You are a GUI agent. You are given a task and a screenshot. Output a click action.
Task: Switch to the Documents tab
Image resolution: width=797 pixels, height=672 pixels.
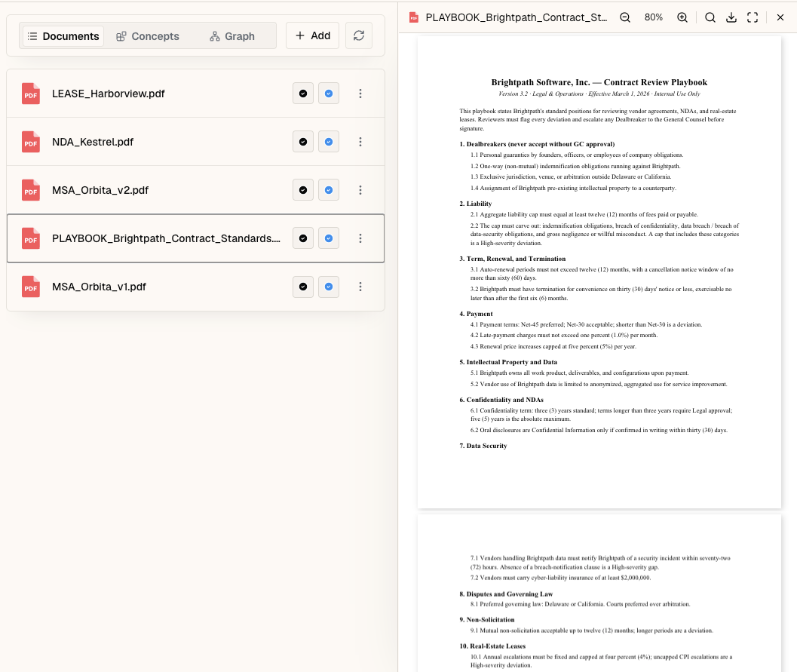(63, 36)
